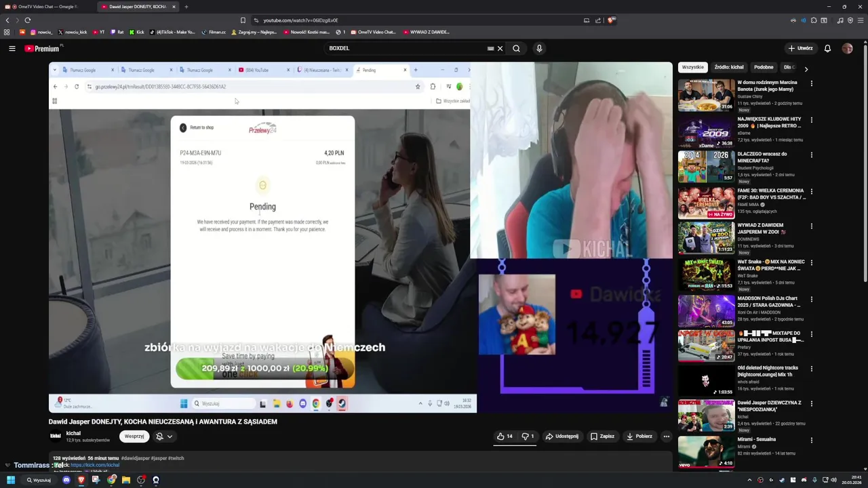Open options for W domu rodzinnym Marcina video
This screenshot has width=868, height=488.
coord(811,83)
